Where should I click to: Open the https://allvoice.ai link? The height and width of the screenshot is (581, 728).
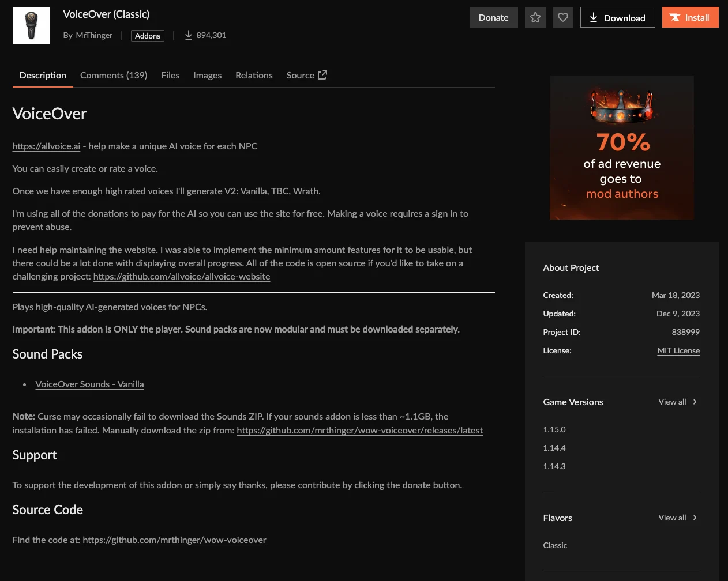(x=46, y=146)
